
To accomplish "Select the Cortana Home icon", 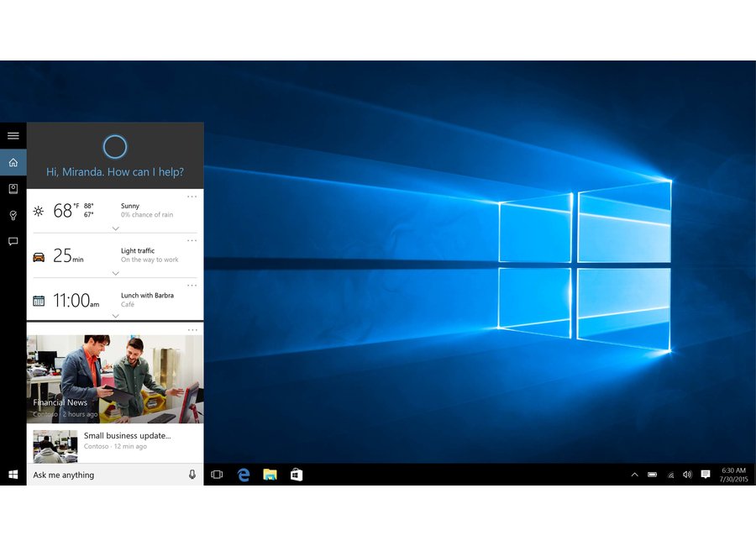I will tap(13, 162).
